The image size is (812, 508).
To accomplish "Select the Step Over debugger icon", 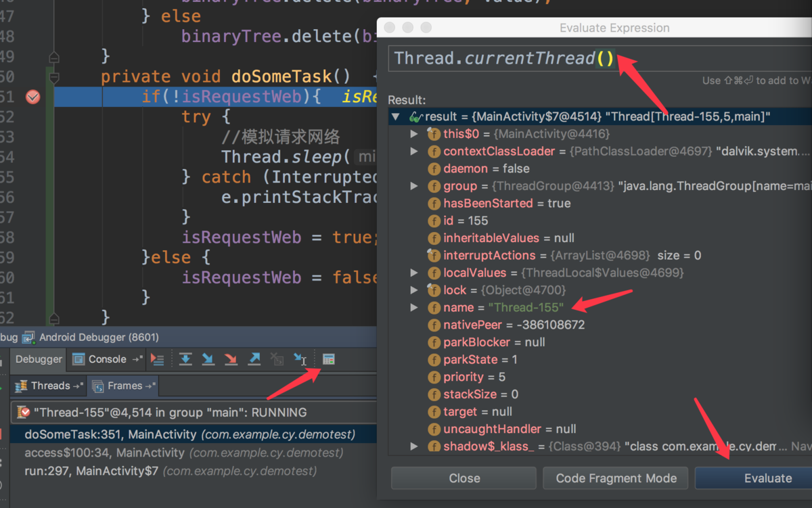I will tap(185, 359).
